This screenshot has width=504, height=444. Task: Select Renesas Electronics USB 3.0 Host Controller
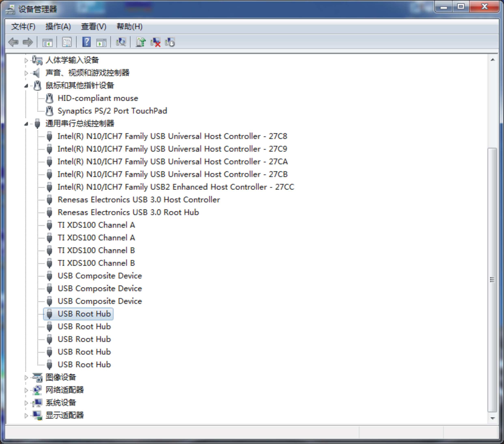point(139,200)
